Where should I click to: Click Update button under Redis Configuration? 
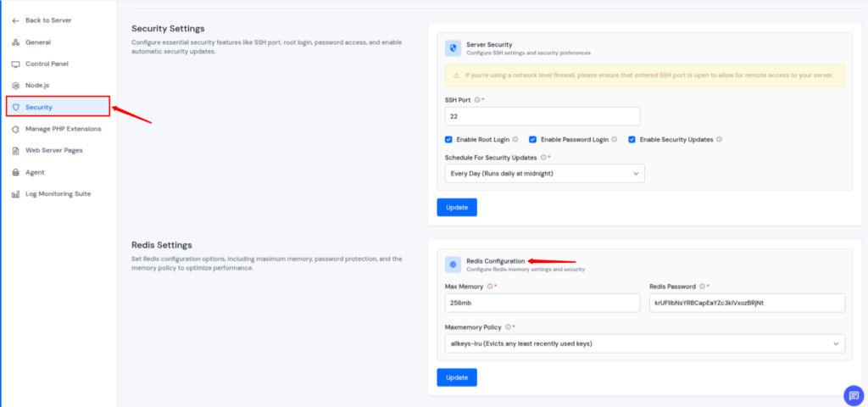tap(457, 377)
